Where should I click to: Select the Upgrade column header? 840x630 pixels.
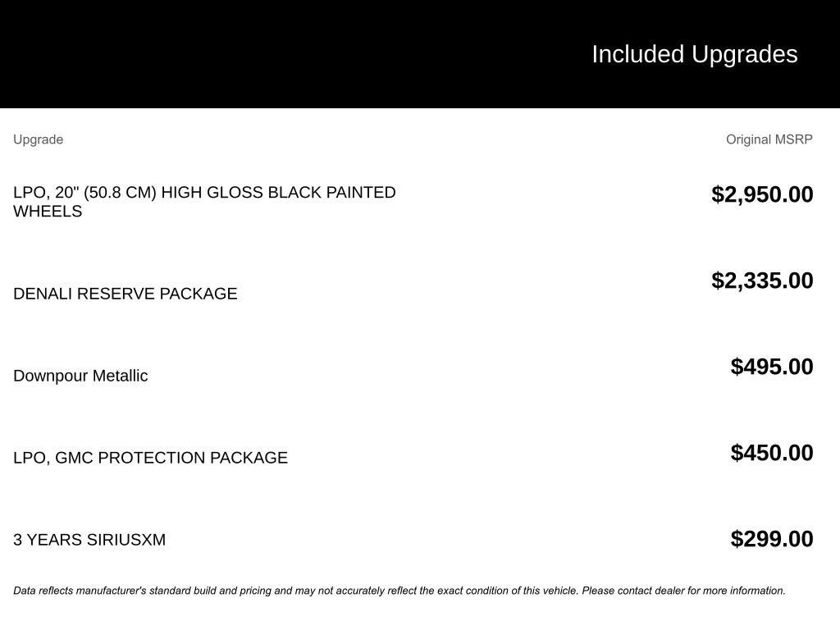[x=38, y=139]
